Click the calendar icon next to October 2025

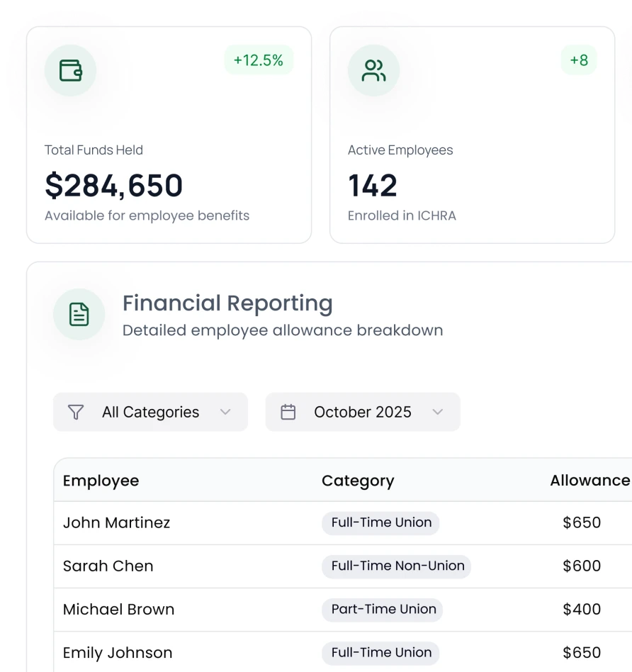[x=288, y=412]
